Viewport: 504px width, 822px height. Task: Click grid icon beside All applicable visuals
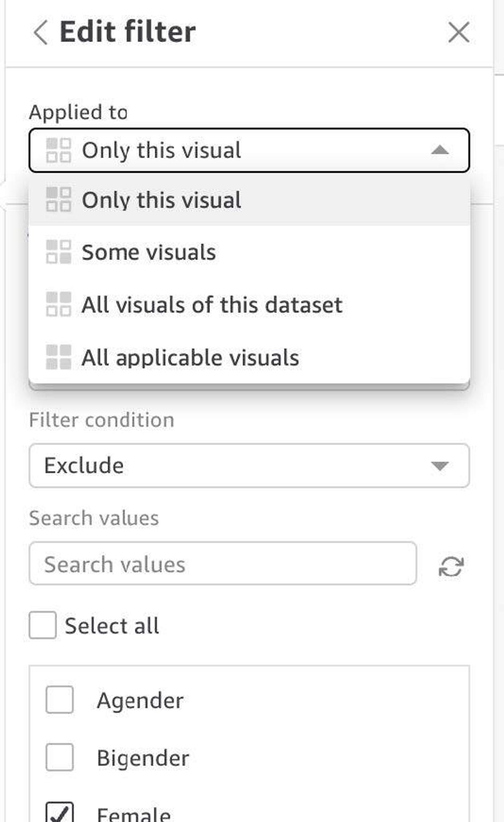pyautogui.click(x=58, y=357)
